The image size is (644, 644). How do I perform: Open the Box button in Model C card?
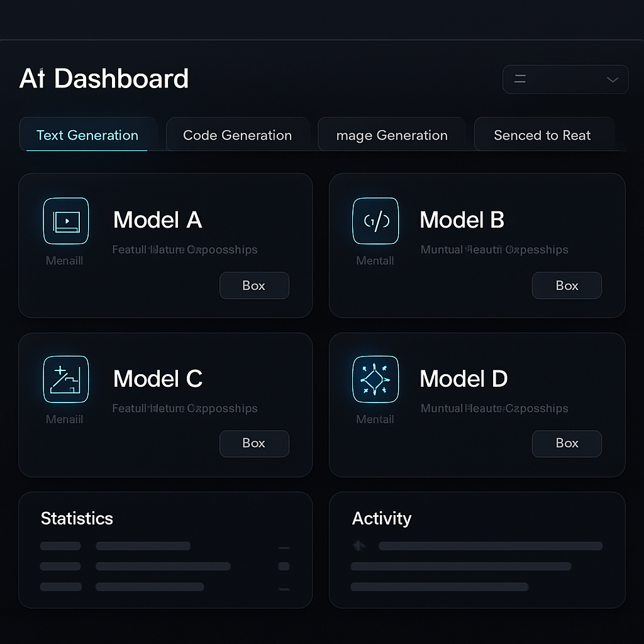[254, 443]
